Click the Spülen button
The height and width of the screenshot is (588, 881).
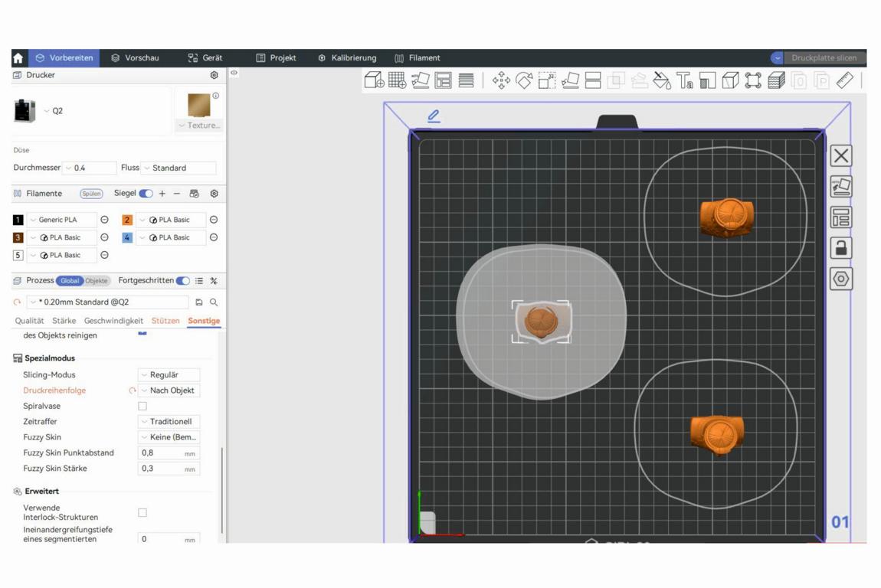[91, 194]
